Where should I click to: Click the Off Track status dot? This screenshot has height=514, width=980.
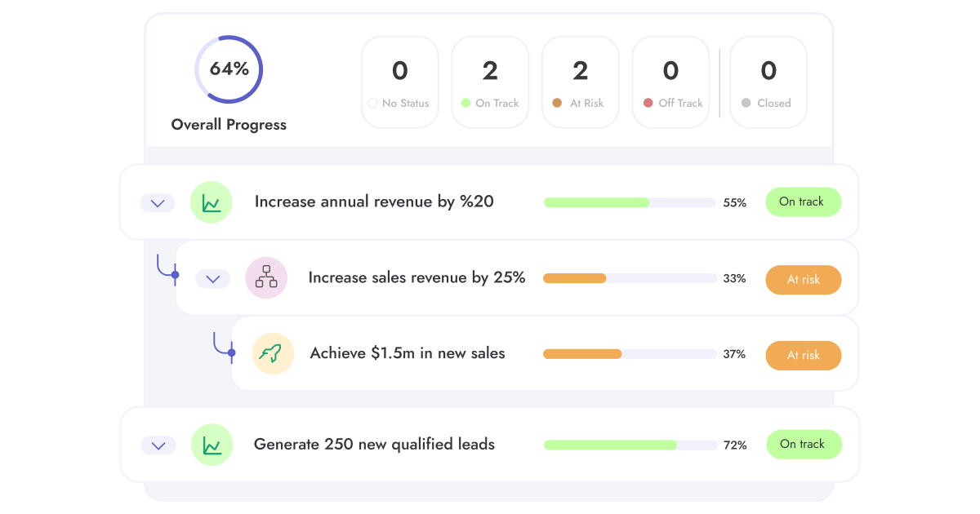pos(648,104)
